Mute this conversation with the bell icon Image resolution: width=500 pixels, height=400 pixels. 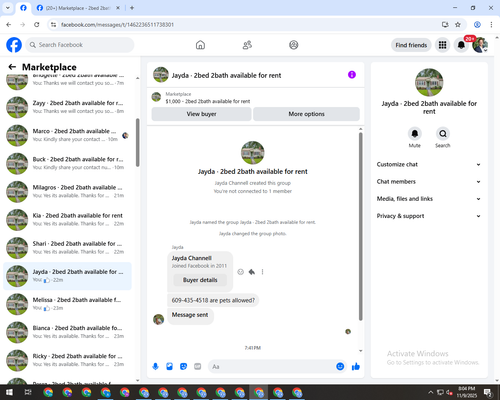click(x=414, y=134)
